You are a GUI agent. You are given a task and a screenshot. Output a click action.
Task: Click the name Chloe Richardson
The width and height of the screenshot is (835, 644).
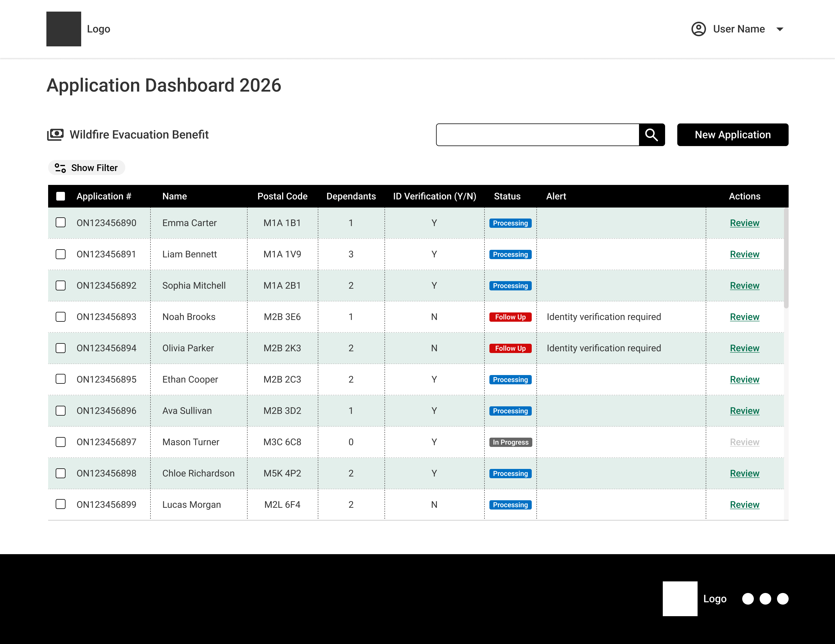click(x=198, y=473)
